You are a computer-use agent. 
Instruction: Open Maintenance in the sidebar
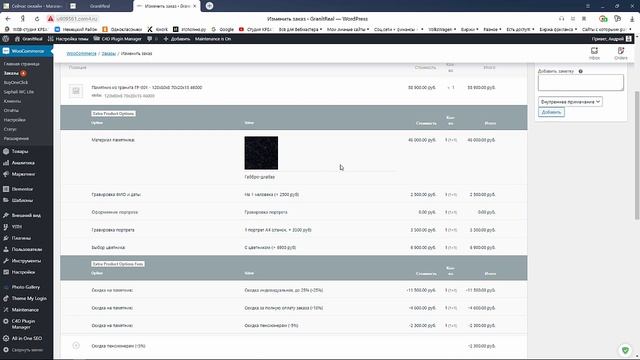click(25, 310)
